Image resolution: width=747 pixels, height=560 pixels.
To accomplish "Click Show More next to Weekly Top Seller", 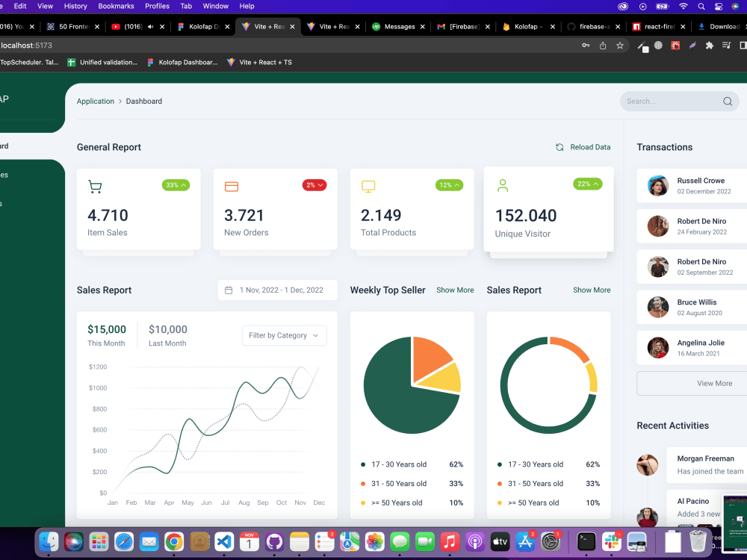I will click(x=455, y=290).
